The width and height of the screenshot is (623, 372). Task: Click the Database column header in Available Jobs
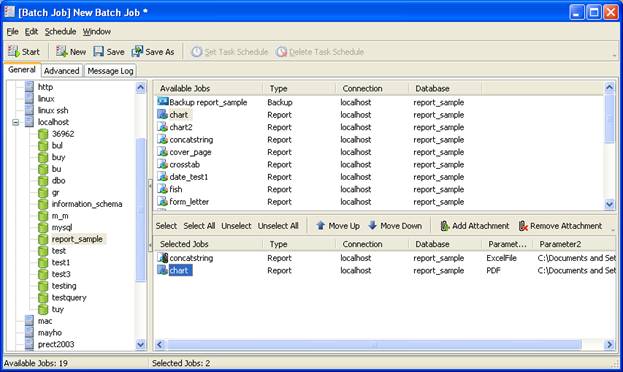pos(445,88)
